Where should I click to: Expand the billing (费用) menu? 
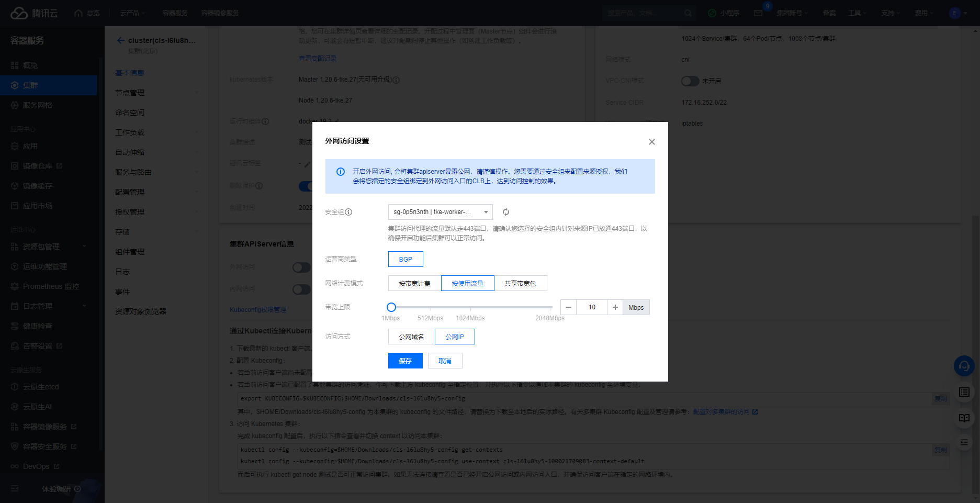[x=924, y=13]
